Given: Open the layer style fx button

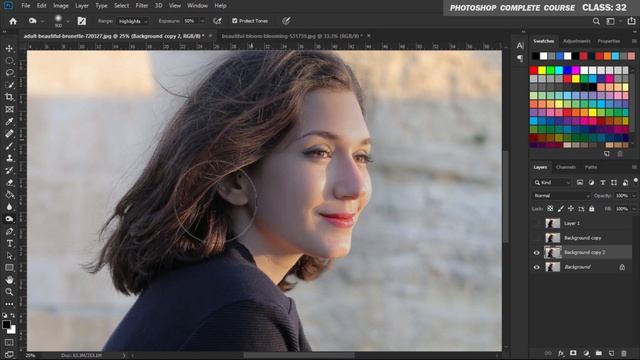Looking at the screenshot, I should coord(561,353).
